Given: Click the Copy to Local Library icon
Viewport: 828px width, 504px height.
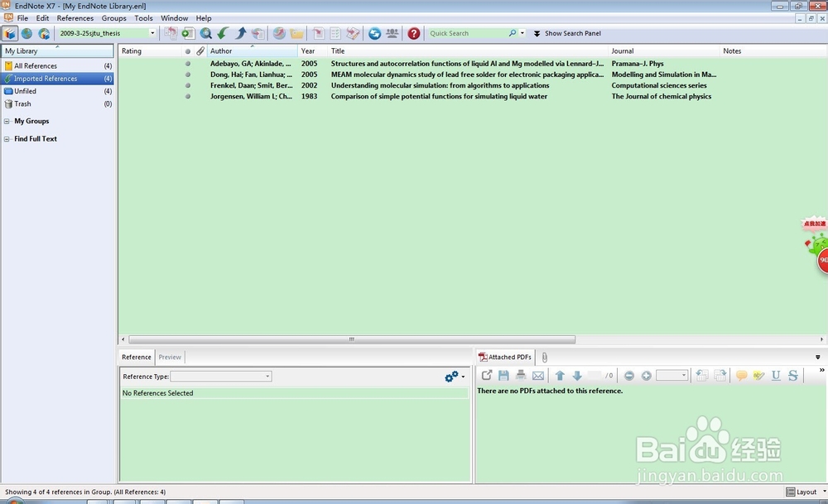Looking at the screenshot, I should coord(171,33).
